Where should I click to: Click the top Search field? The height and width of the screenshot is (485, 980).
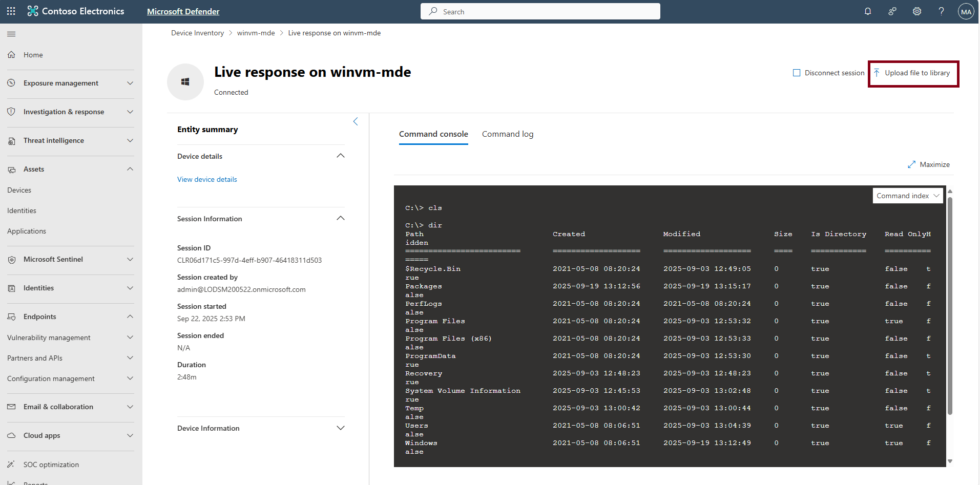tap(540, 11)
